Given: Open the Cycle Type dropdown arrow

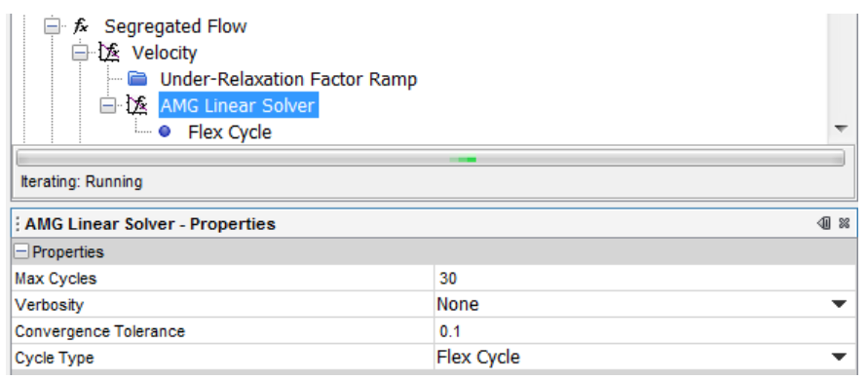Looking at the screenshot, I should click(839, 358).
